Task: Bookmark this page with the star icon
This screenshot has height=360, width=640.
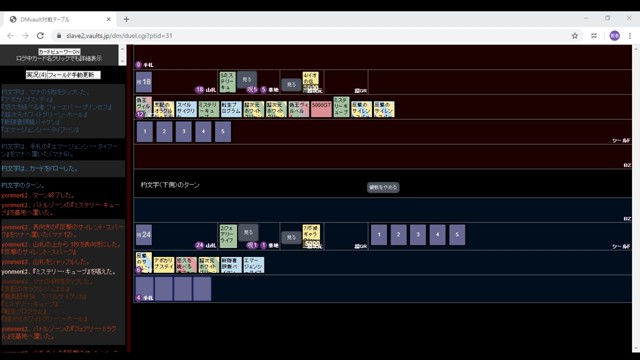Action: click(x=575, y=36)
